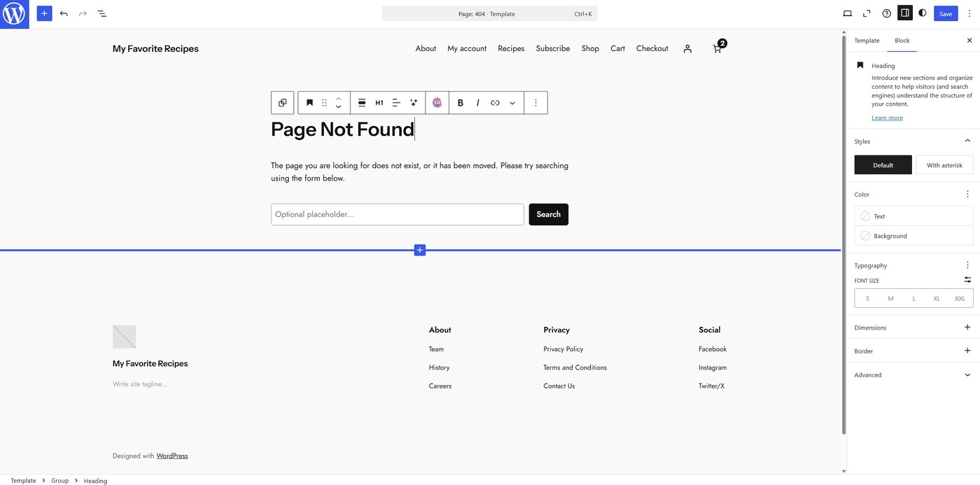980x485 pixels.
Task: Open the block inserter plus button
Action: (44, 13)
